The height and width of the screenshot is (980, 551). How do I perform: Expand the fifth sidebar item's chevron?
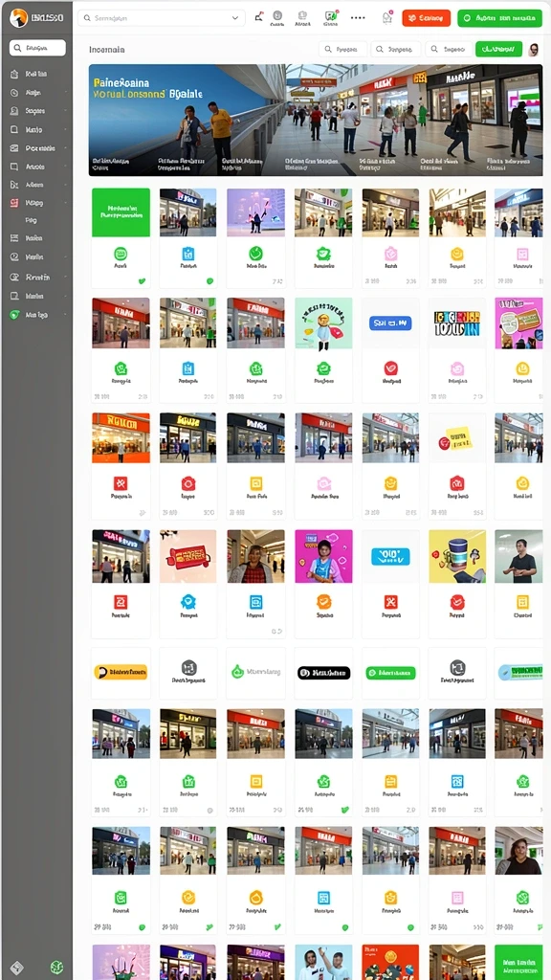(x=65, y=148)
